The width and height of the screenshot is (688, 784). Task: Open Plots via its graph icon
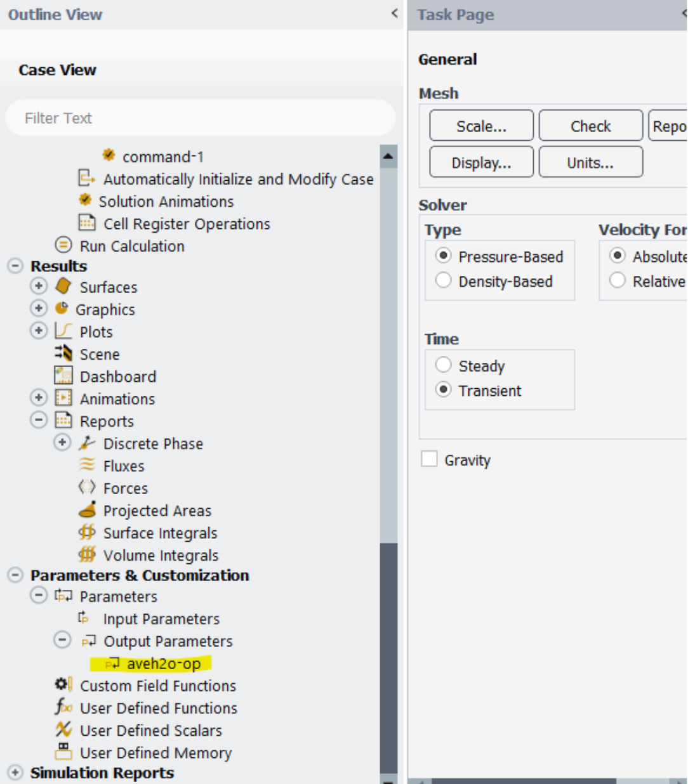click(x=63, y=331)
